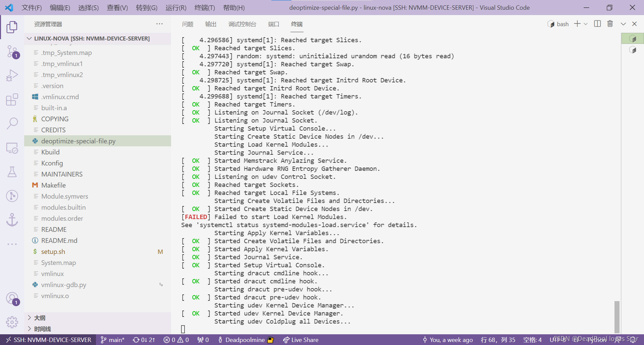Open README.md in the explorer

[x=98, y=240]
